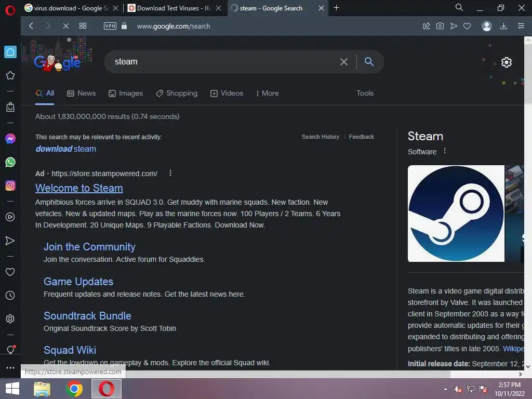Screen dimensions: 532x399
Task: Open My Flow arrow icon in sidebar
Action: tap(10, 241)
